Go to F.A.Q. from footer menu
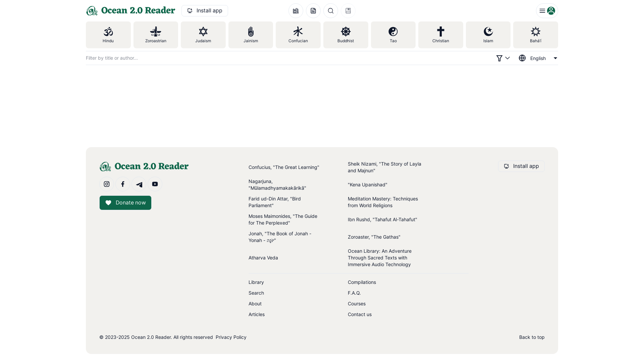The width and height of the screenshot is (644, 362). [354, 293]
